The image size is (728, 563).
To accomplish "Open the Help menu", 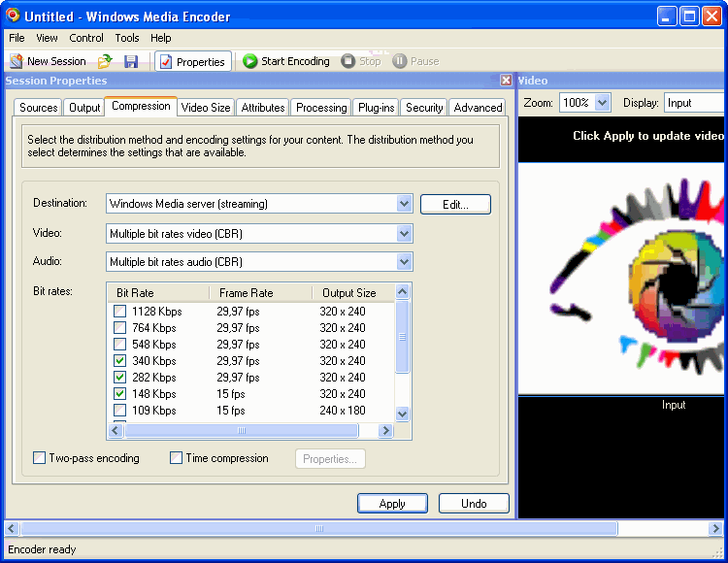I will click(x=160, y=38).
